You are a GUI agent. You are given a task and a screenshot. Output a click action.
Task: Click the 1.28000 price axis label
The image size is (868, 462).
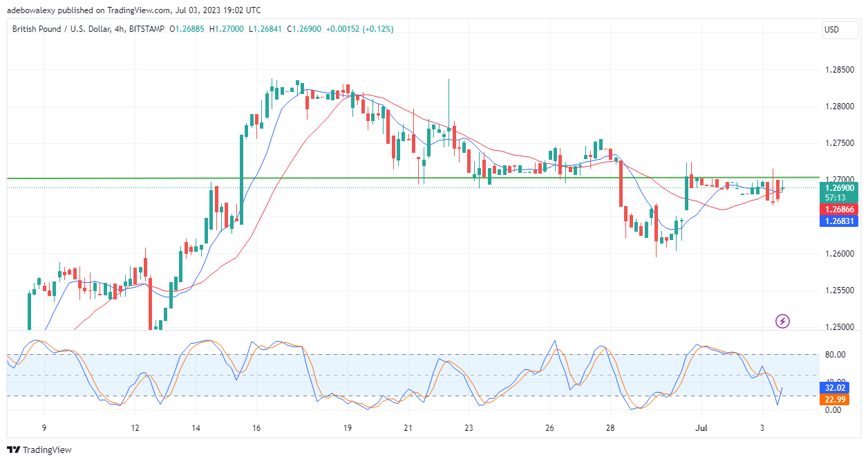click(839, 107)
